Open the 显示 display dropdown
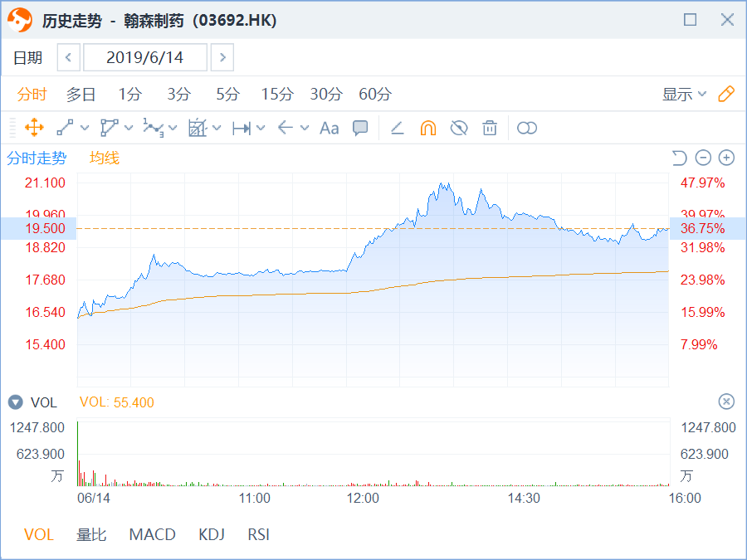The image size is (747, 560). tap(684, 94)
